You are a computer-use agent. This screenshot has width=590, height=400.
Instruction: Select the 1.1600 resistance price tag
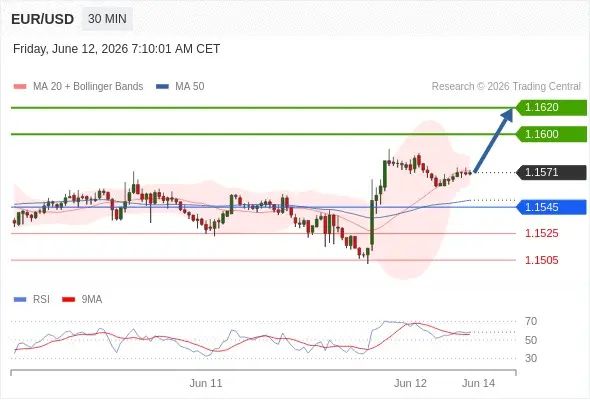pyautogui.click(x=551, y=134)
